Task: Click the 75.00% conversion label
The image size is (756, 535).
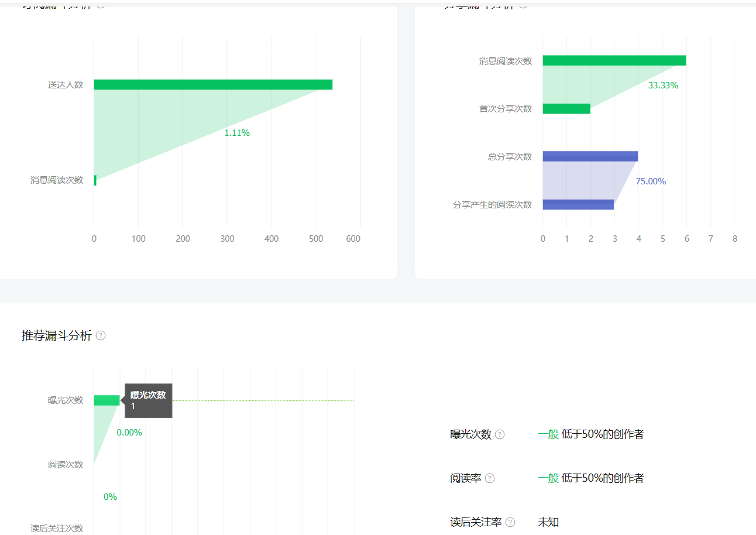Action: (651, 181)
